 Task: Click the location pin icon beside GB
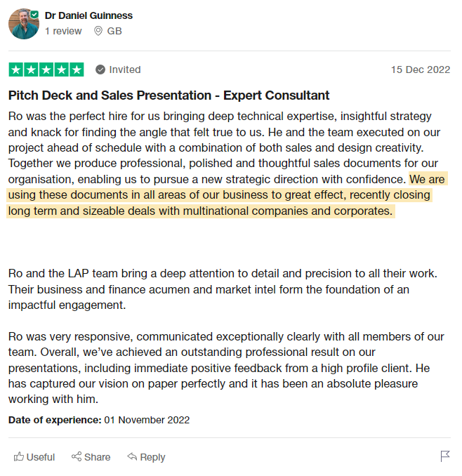pyautogui.click(x=98, y=31)
